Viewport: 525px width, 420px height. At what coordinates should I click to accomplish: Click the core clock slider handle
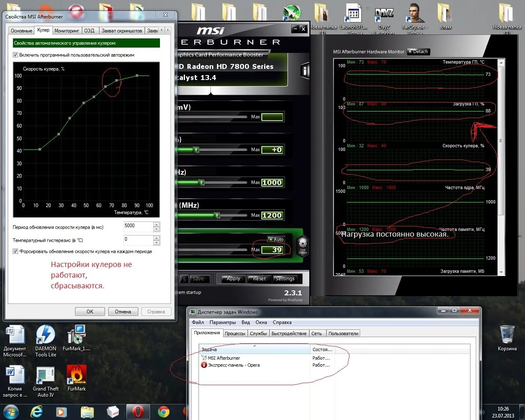tap(201, 182)
